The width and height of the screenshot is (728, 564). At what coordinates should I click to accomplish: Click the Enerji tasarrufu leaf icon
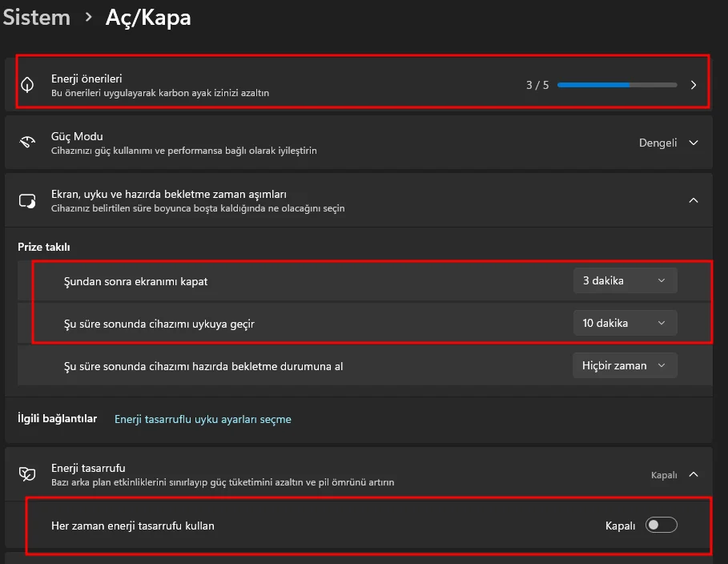(x=28, y=474)
